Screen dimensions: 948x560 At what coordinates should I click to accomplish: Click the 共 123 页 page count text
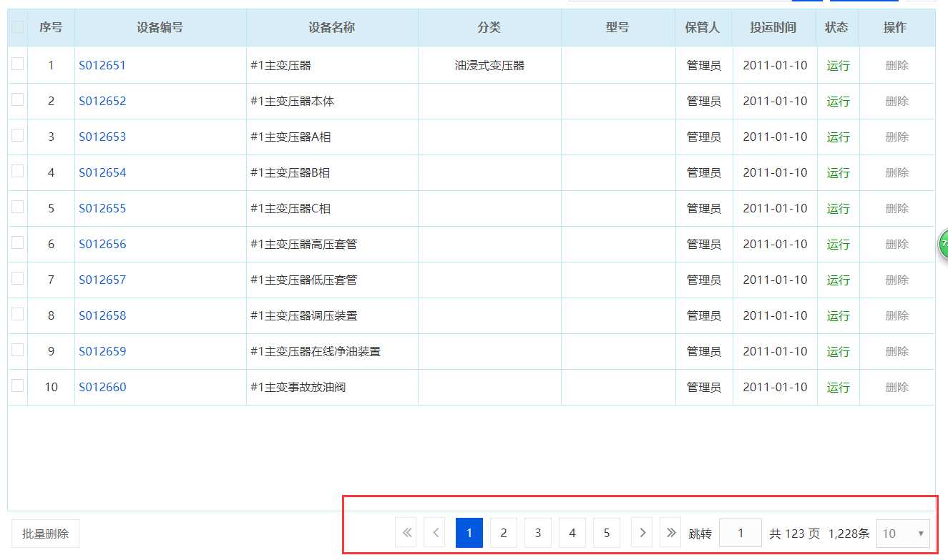(795, 534)
